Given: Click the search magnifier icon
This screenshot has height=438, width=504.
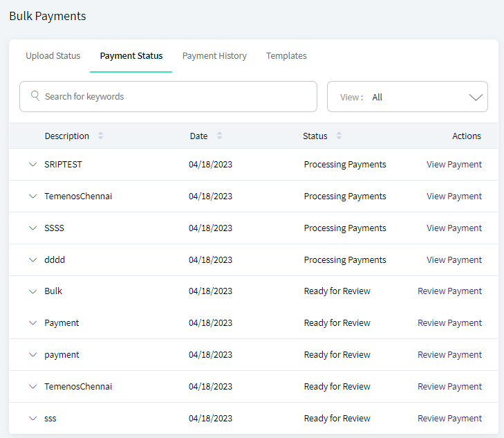Looking at the screenshot, I should [x=35, y=95].
